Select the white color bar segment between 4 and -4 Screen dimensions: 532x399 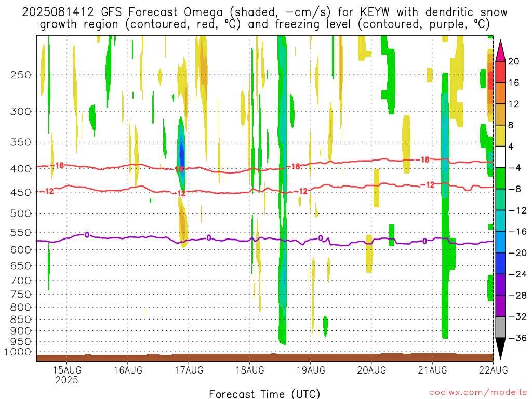tap(500, 157)
